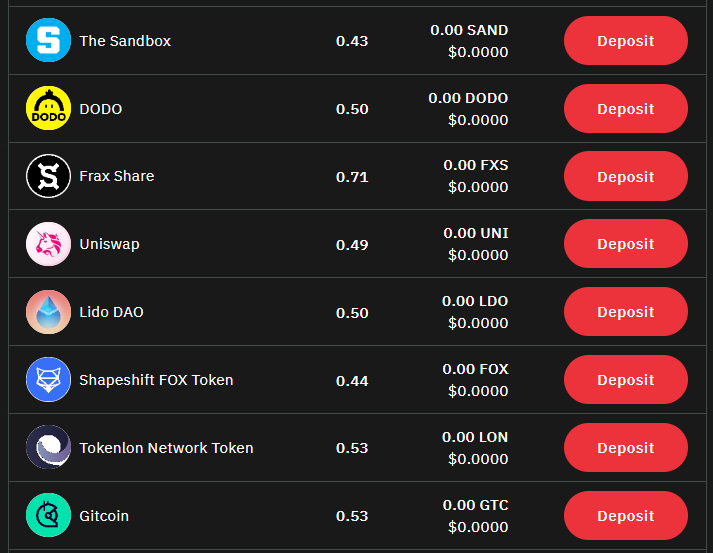Deposit Lido DAO LDO
713x553 pixels.
626,312
